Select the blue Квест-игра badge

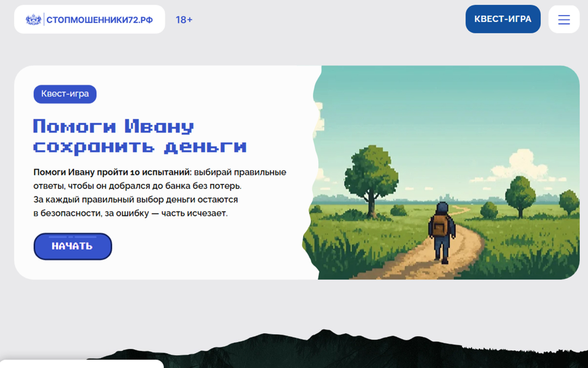[x=65, y=94]
